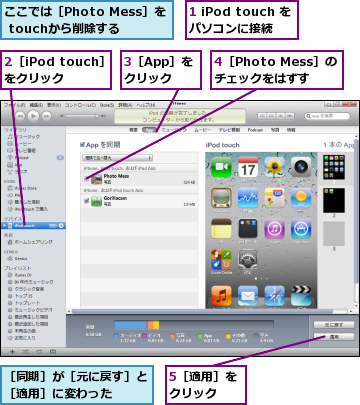Open the コントロール(C) menu

80,105
